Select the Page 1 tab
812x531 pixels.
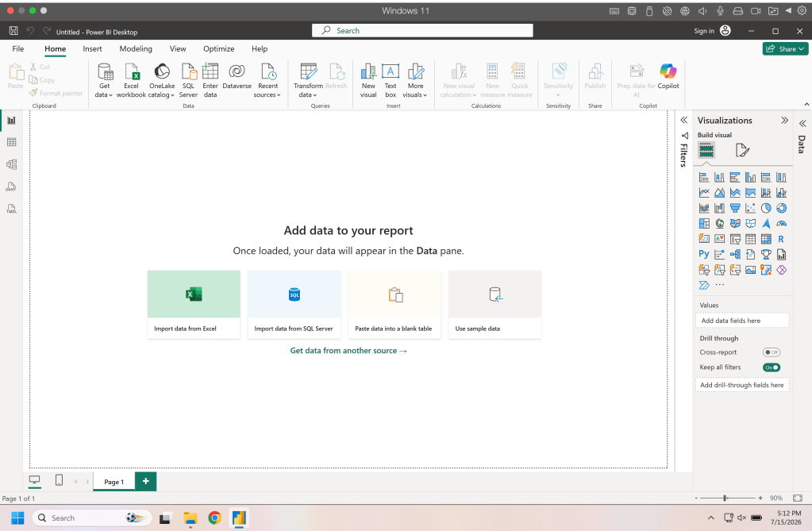click(114, 482)
